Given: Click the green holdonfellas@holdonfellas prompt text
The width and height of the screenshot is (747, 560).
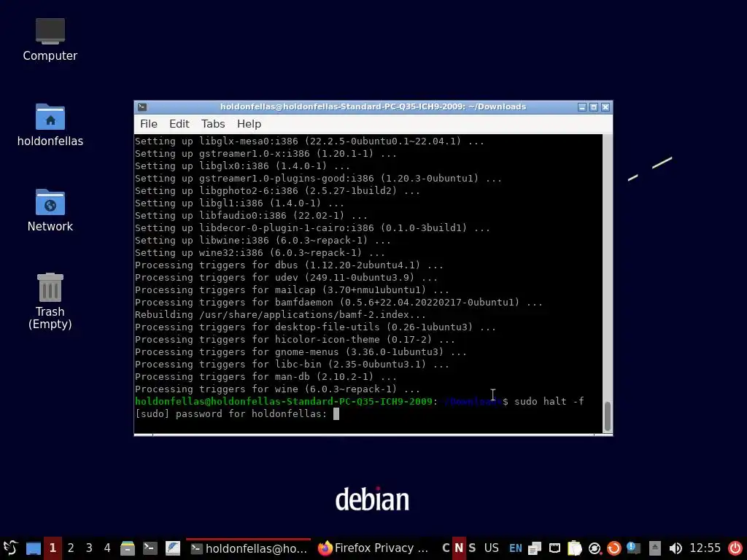Looking at the screenshot, I should [284, 402].
